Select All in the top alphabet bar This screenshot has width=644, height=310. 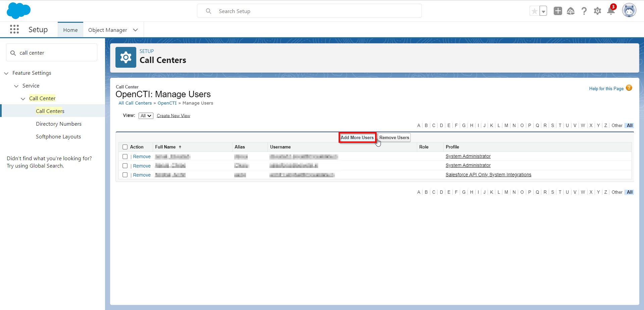[x=630, y=125]
